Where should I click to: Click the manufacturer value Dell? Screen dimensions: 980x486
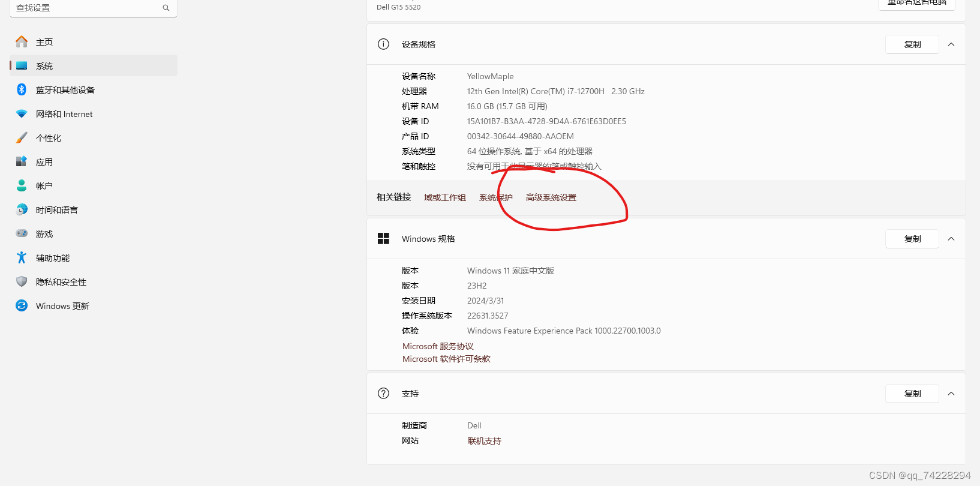474,425
